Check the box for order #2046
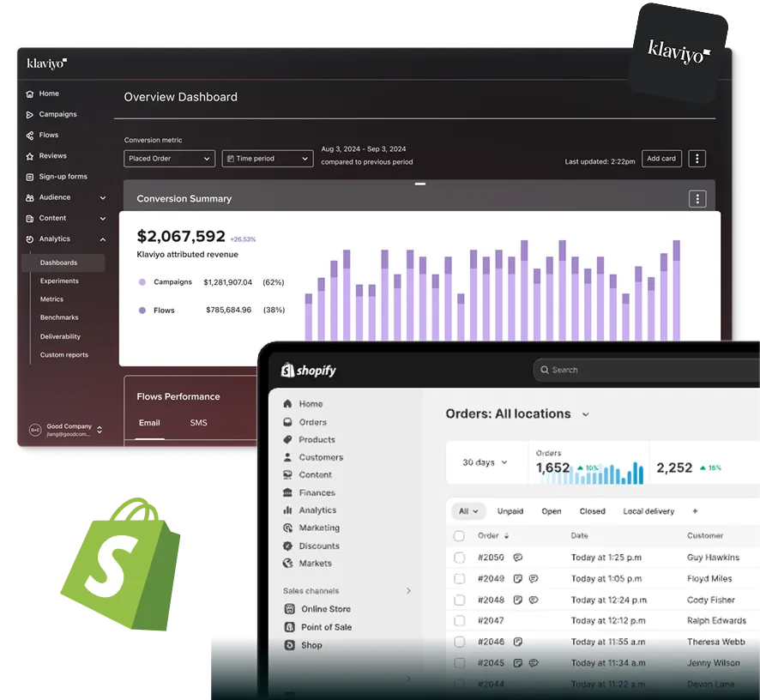This screenshot has height=700, width=760. (460, 643)
